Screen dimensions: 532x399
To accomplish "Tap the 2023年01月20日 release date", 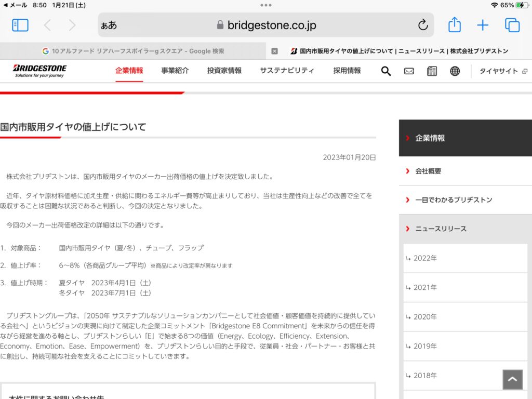I will click(349, 157).
